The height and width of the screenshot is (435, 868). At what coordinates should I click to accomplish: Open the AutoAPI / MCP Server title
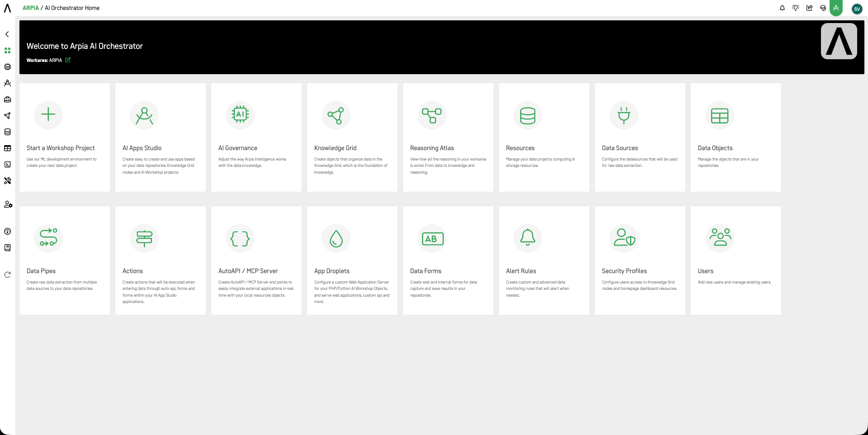pos(248,271)
